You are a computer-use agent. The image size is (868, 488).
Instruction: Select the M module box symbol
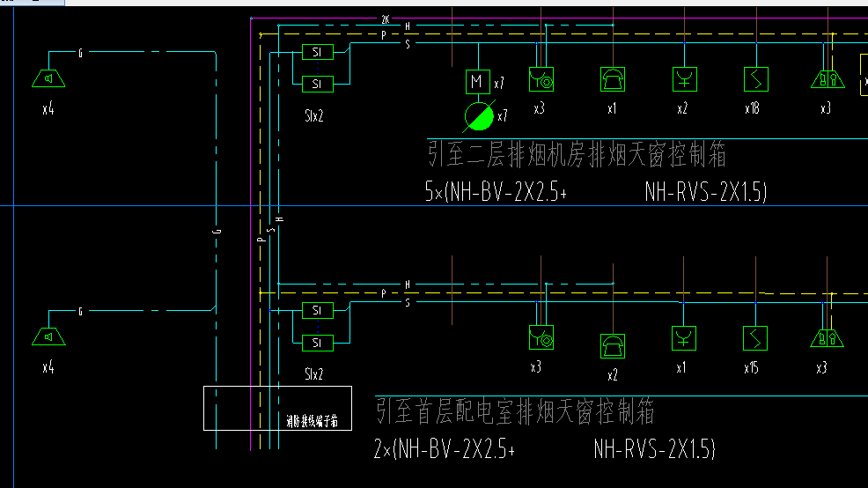[x=477, y=82]
